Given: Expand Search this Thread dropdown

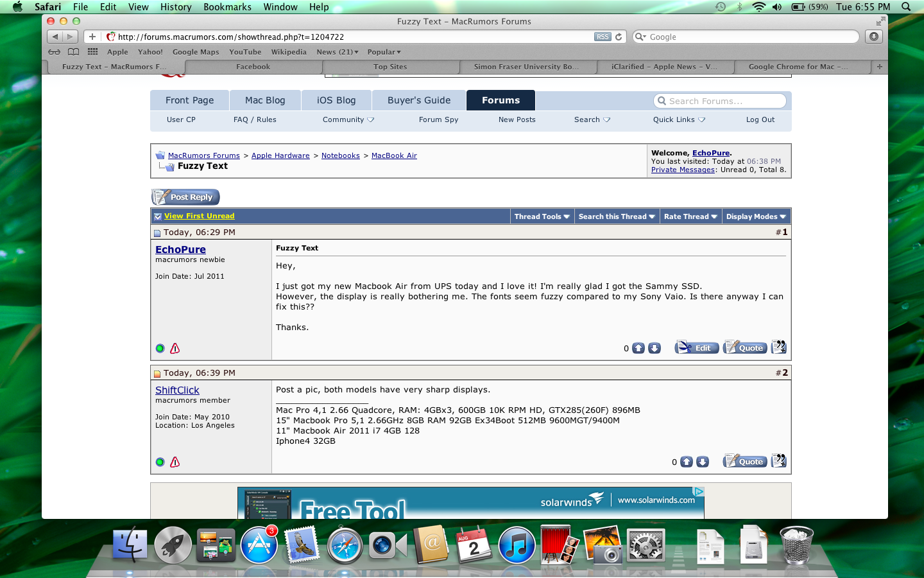Looking at the screenshot, I should tap(617, 216).
